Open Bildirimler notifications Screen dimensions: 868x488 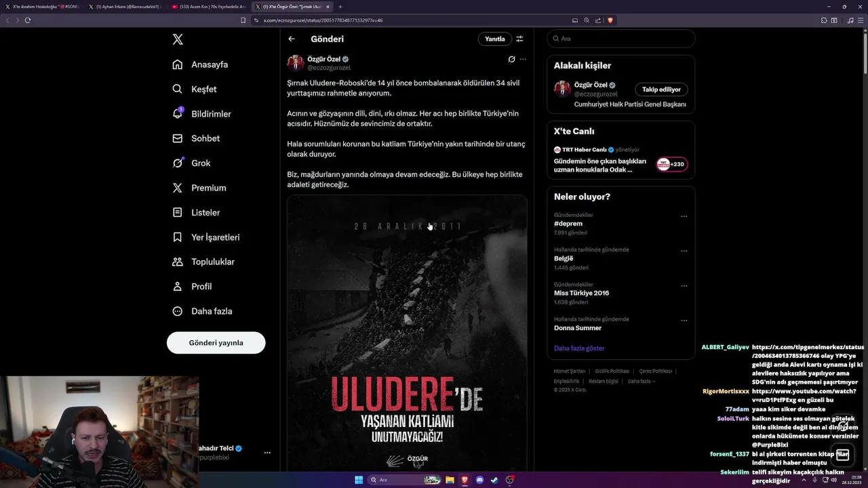[201, 114]
